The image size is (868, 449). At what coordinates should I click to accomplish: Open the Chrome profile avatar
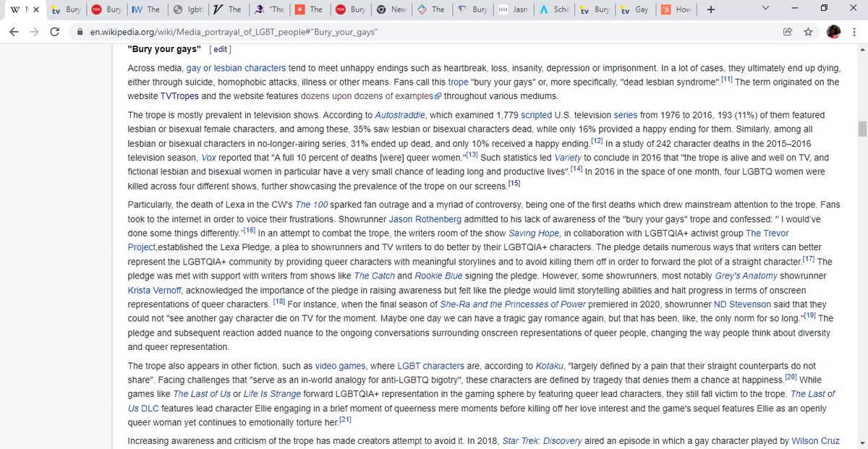pos(833,32)
